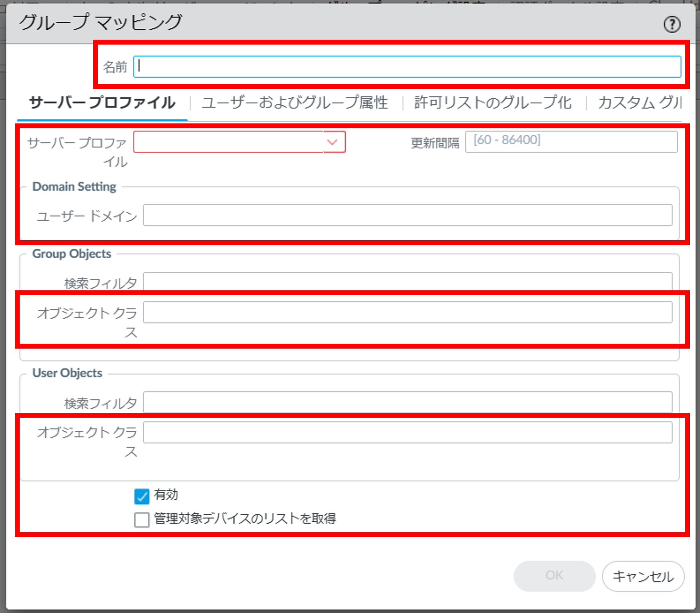
Task: Switch to ユーザーおよびグループ属性 tab
Action: pyautogui.click(x=295, y=103)
